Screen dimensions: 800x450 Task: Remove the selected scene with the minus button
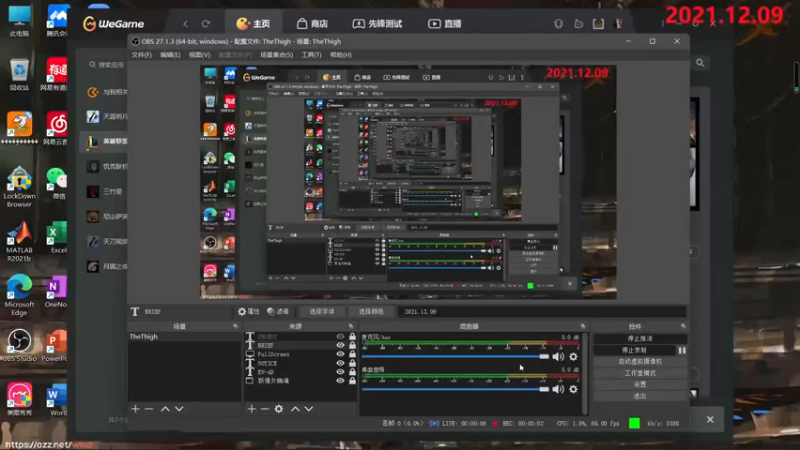148,409
